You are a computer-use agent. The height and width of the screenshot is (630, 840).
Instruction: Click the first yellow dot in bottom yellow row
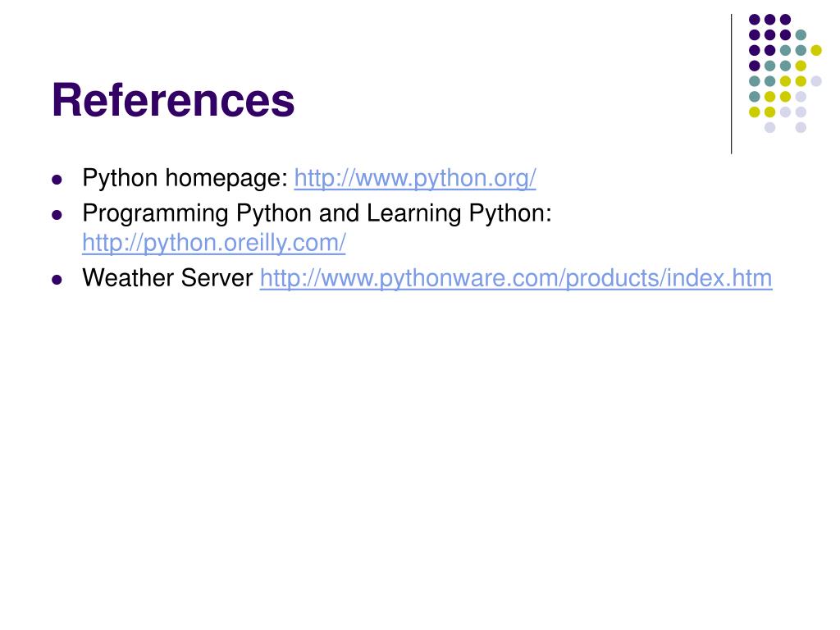pyautogui.click(x=754, y=112)
